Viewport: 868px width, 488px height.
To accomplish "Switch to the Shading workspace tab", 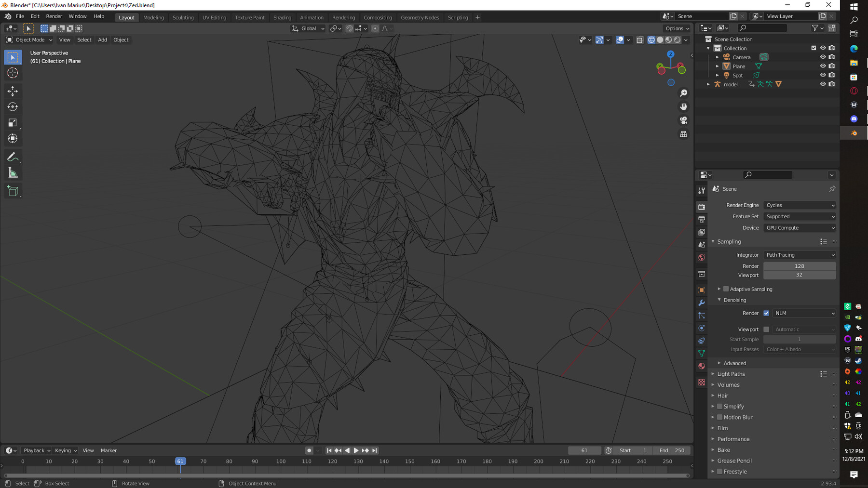I will [x=282, y=17].
